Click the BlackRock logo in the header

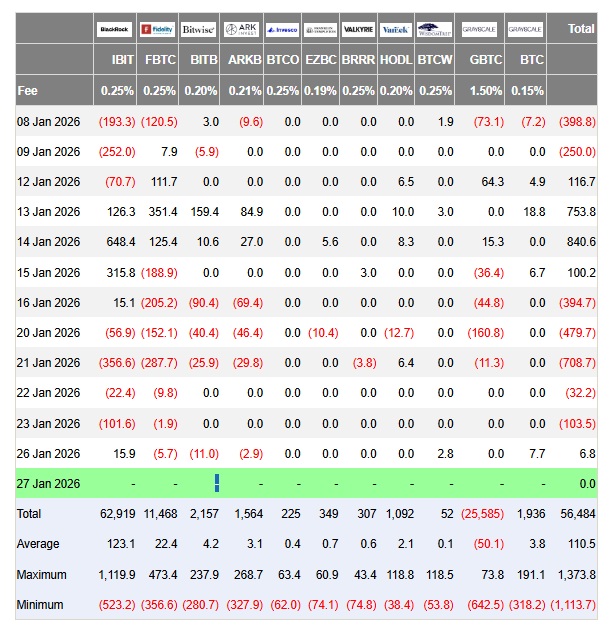(115, 30)
